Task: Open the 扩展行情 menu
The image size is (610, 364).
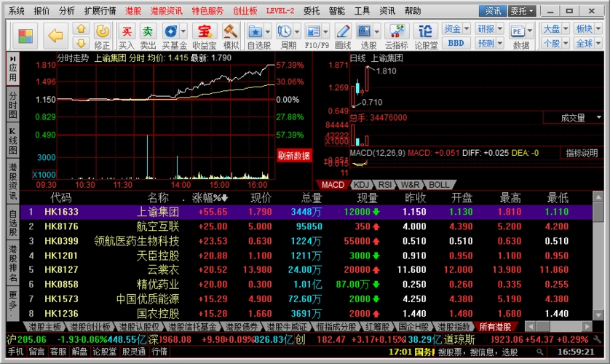Action: 100,11
